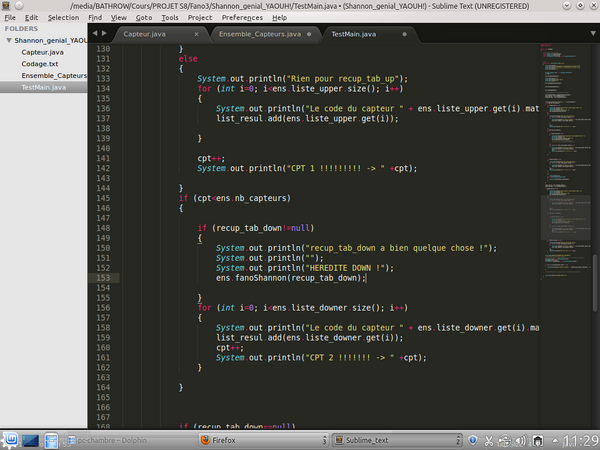Collapse the Shannon_genial_YAOUH folder
The height and width of the screenshot is (450, 600).
[8, 40]
